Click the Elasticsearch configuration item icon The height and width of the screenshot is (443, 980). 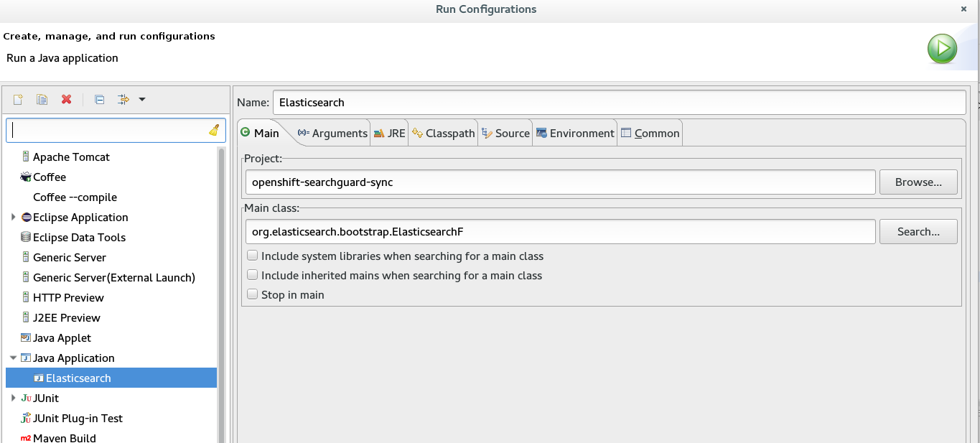click(39, 378)
